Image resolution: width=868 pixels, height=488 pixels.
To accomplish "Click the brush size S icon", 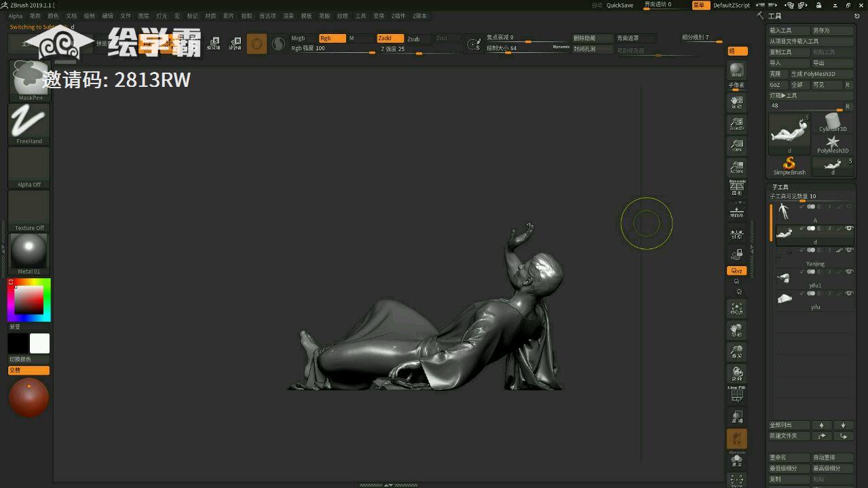I will (474, 45).
